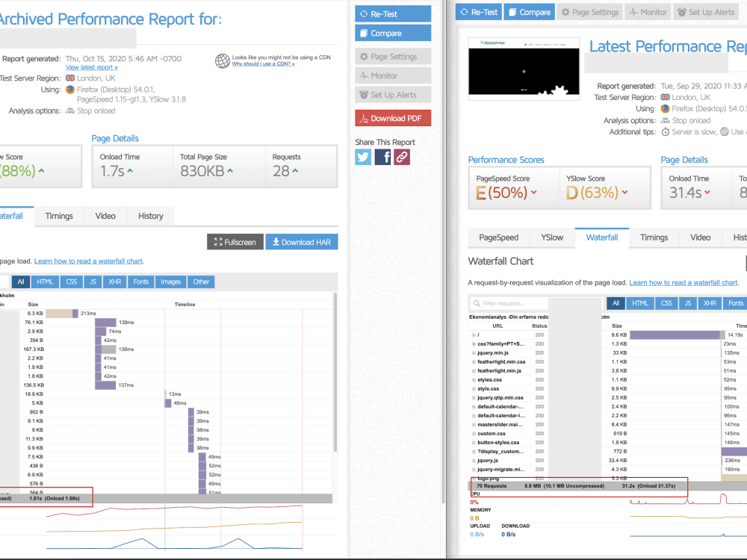Click Compare in archived report sidebar
The image size is (747, 560).
point(393,34)
